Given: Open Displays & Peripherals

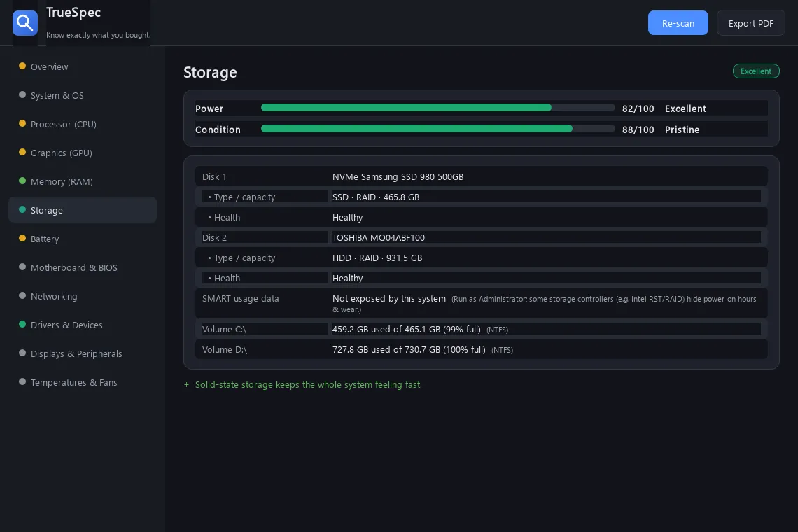Looking at the screenshot, I should click(83, 353).
